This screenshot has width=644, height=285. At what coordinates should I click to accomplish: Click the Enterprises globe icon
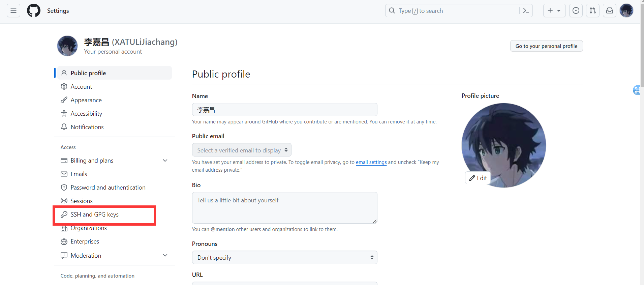click(64, 241)
